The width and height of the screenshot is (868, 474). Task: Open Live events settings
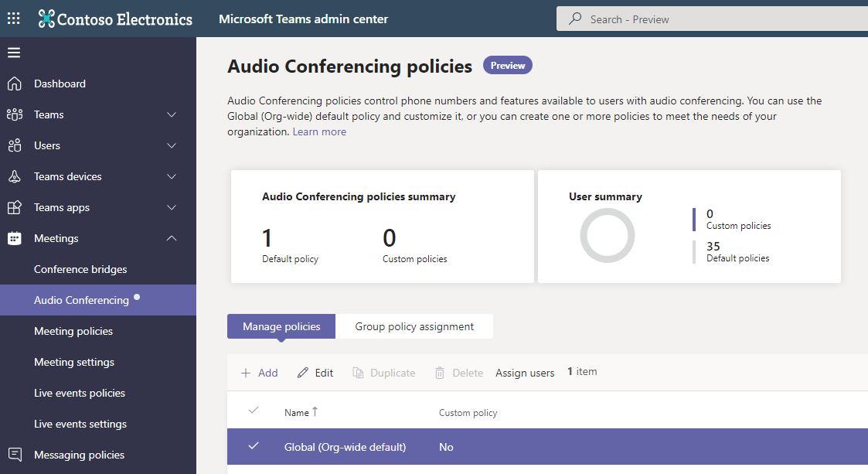80,425
